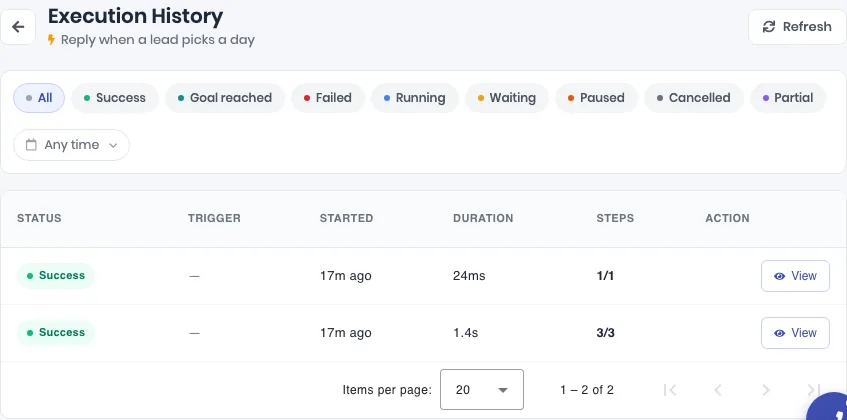Click the 1 – 2 of 2 range label

pyautogui.click(x=587, y=390)
